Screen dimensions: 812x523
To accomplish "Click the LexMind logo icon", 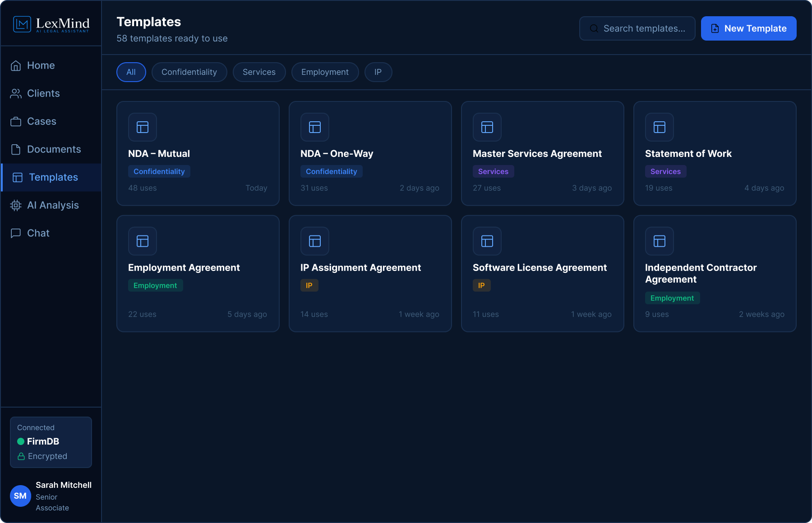I will coord(22,24).
